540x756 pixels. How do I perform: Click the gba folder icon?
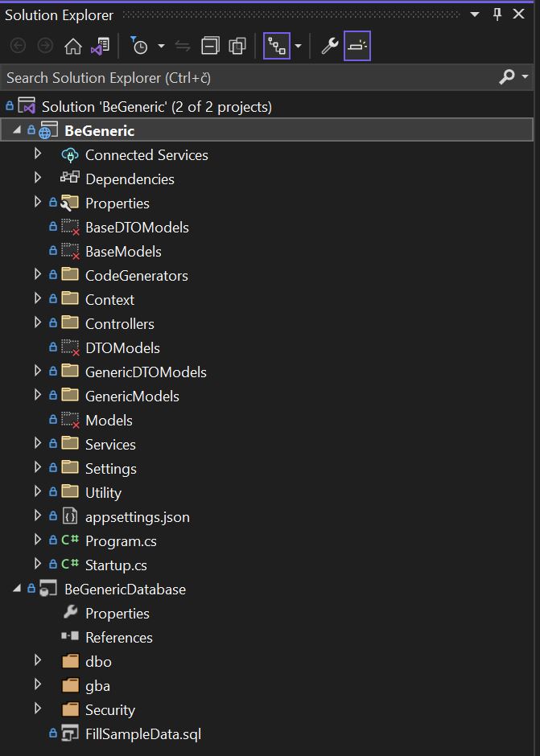point(70,684)
